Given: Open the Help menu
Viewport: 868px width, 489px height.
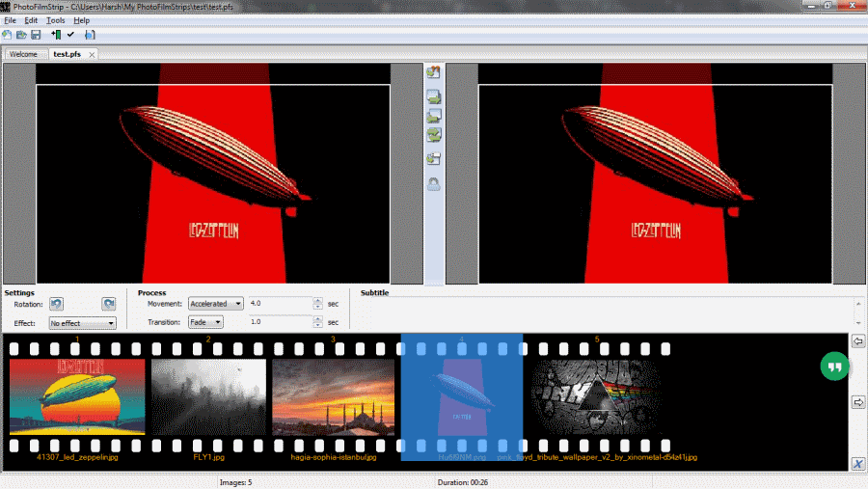Looking at the screenshot, I should point(81,20).
